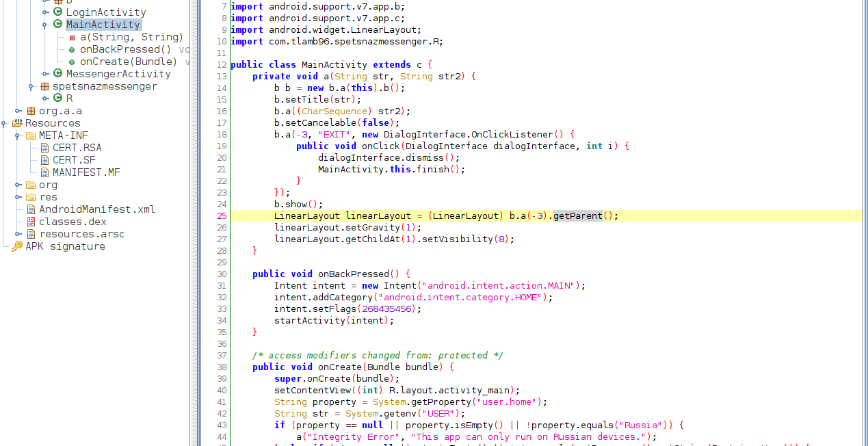Click the META-INF folder icon

click(x=31, y=135)
